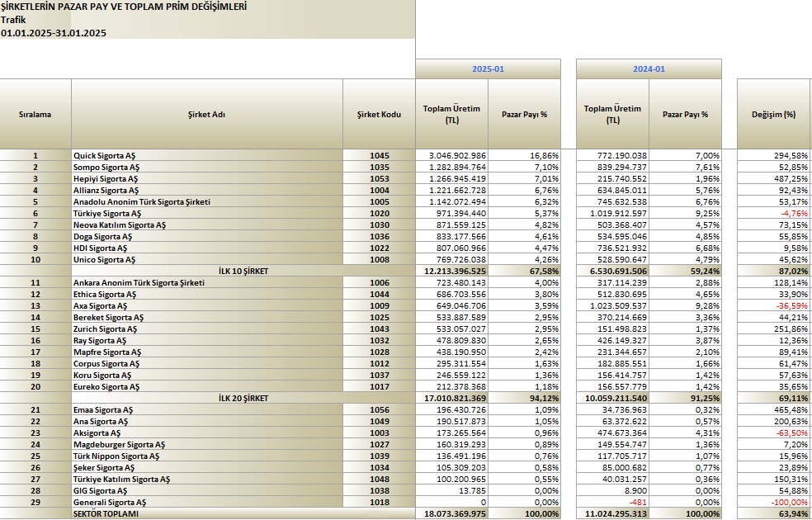The image size is (812, 520).
Task: Select the Şirket Kodu column header
Action: (x=379, y=115)
